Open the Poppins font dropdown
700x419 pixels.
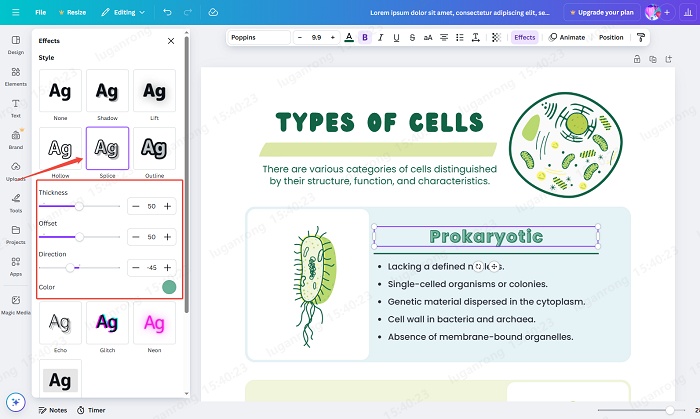point(258,37)
